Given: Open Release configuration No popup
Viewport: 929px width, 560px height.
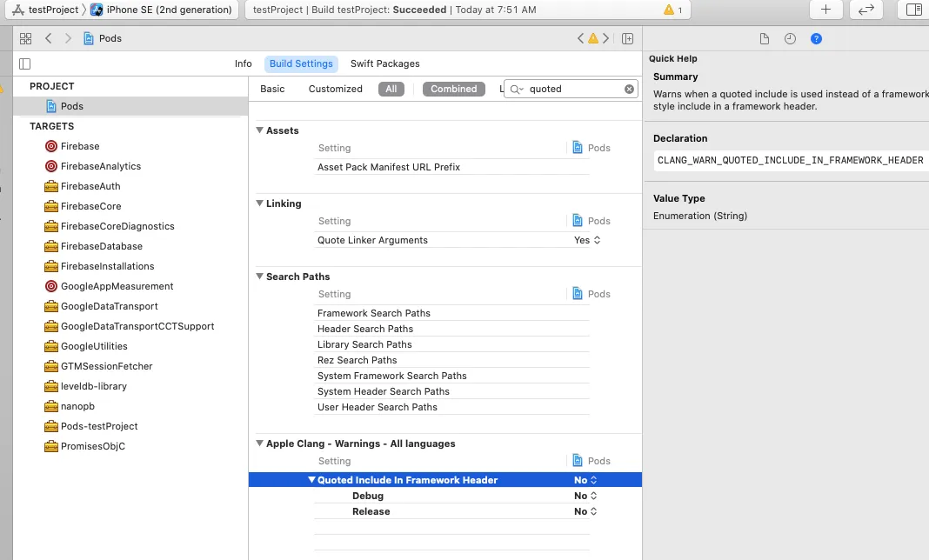Looking at the screenshot, I should click(585, 511).
